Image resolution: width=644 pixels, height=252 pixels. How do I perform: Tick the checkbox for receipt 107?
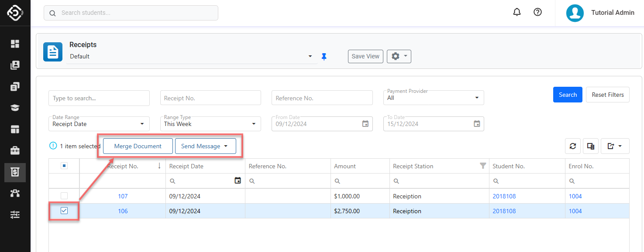point(64,196)
